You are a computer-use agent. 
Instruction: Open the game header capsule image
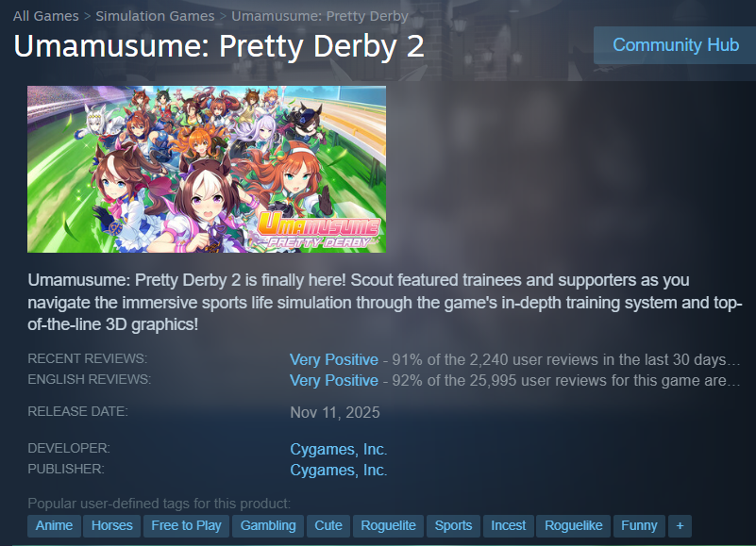point(207,169)
